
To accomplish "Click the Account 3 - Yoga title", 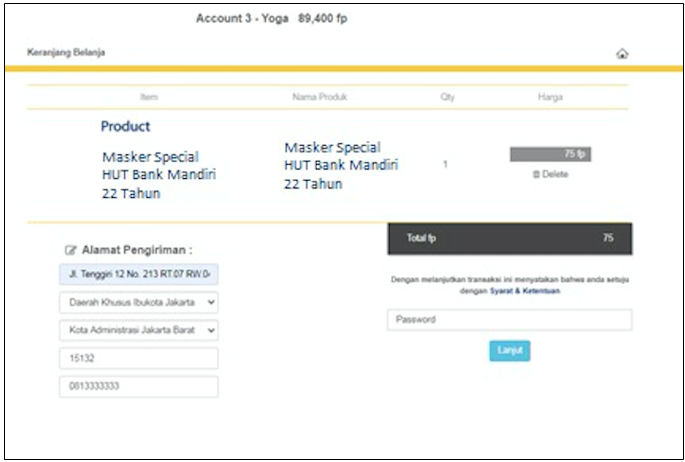I will (242, 18).
